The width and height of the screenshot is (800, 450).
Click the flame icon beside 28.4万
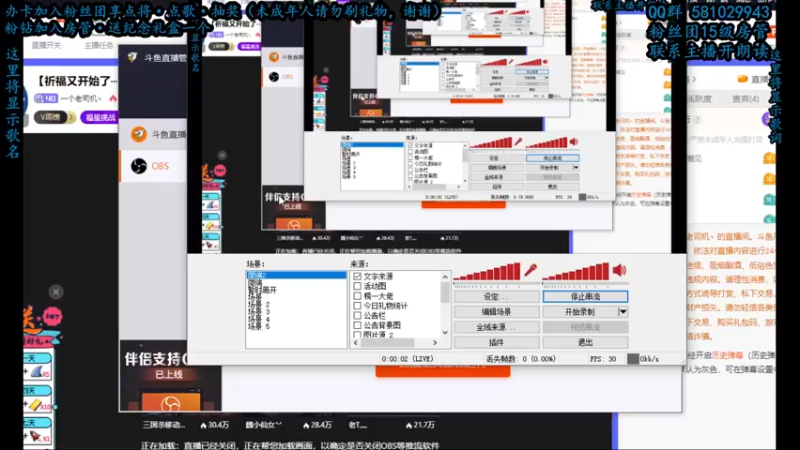pos(306,425)
